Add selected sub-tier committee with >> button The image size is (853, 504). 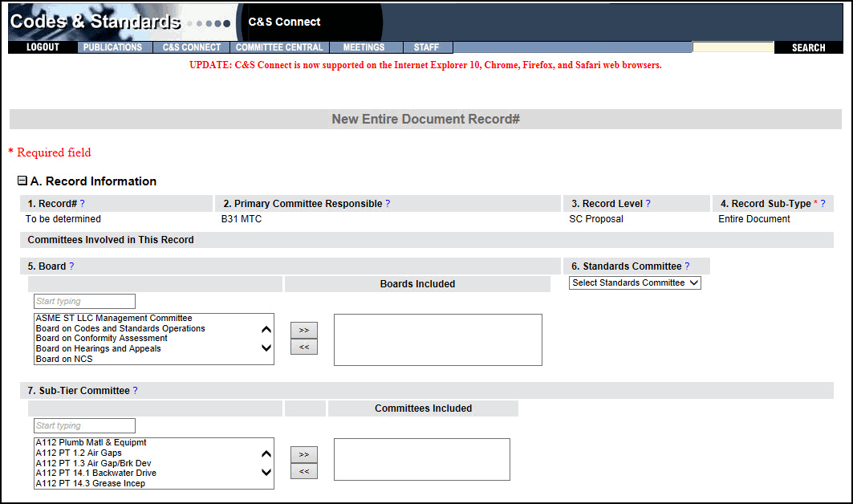[x=304, y=454]
